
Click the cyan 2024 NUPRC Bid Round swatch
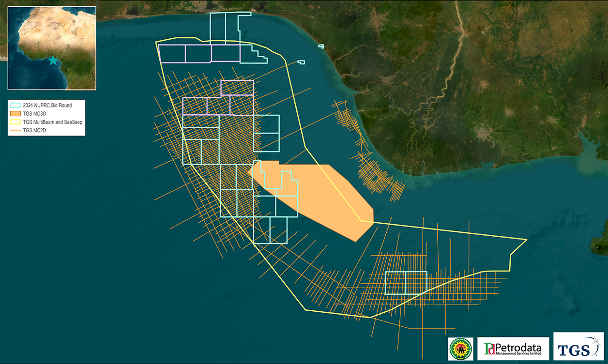tap(15, 105)
